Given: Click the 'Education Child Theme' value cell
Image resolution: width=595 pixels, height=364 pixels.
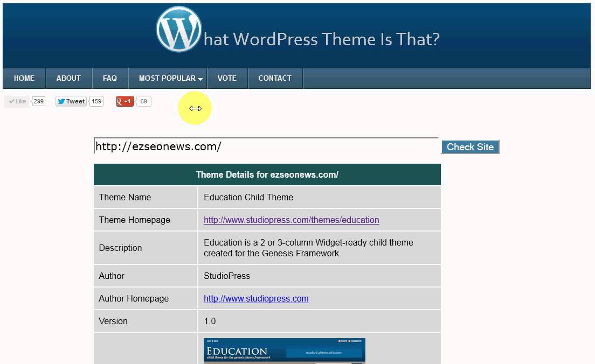Looking at the screenshot, I should tap(319, 197).
